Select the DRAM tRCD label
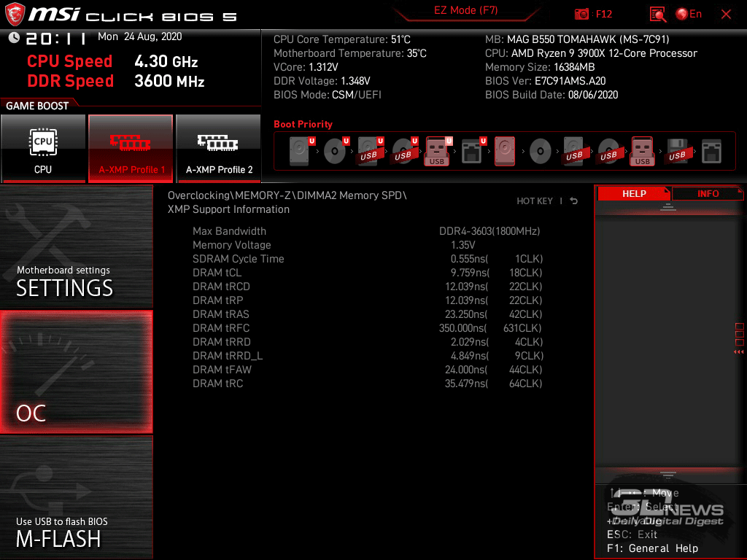The height and width of the screenshot is (560, 747). (x=221, y=286)
